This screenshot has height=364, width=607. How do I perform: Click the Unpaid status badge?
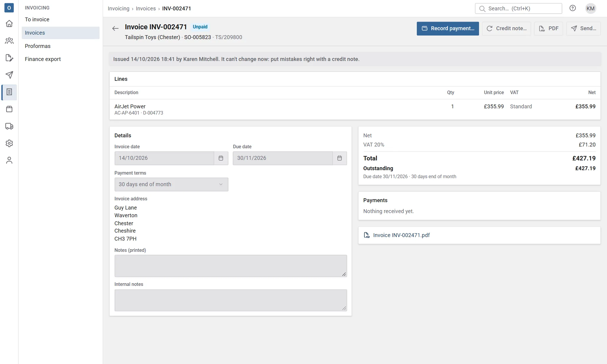point(200,27)
